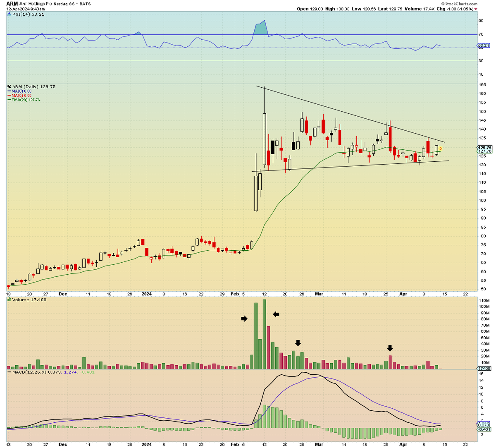Click the 17400 volume tag on axis

pyautogui.click(x=484, y=369)
